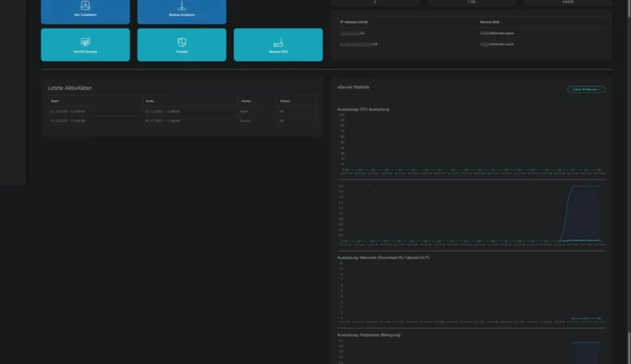This screenshot has height=364, width=631.
Task: Open the Firewall shield icon
Action: (x=182, y=42)
